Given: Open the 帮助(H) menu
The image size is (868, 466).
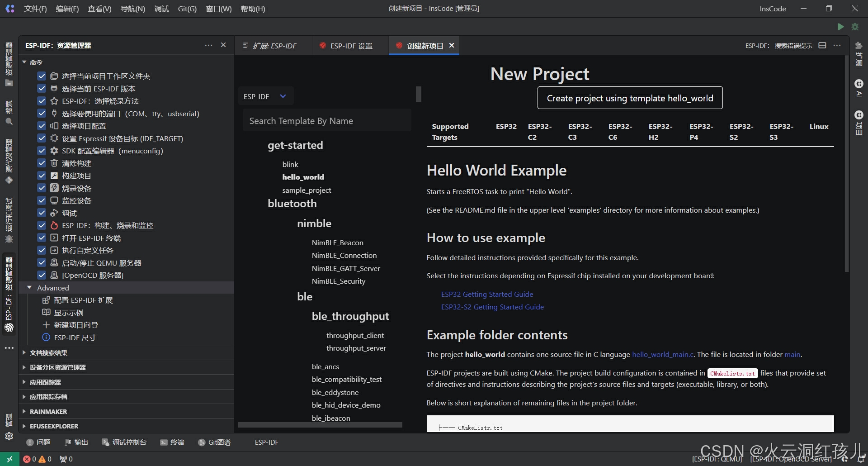Looking at the screenshot, I should [253, 9].
